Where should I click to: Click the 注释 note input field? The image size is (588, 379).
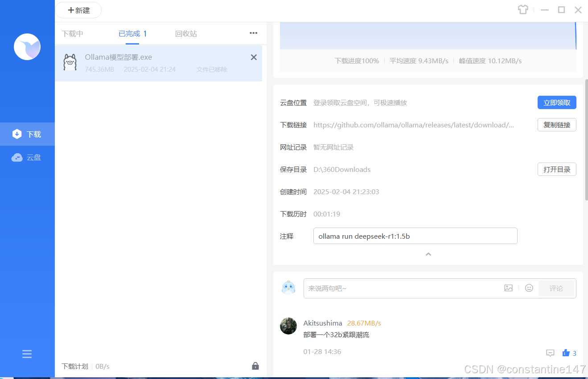tap(415, 236)
